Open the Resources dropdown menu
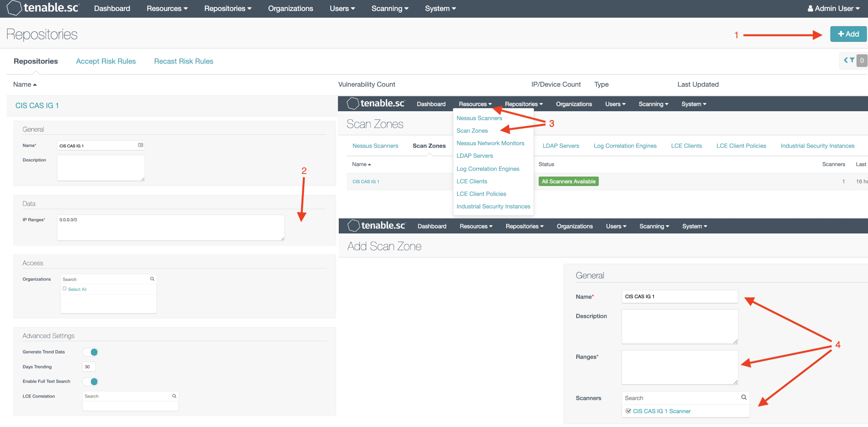 pyautogui.click(x=167, y=8)
